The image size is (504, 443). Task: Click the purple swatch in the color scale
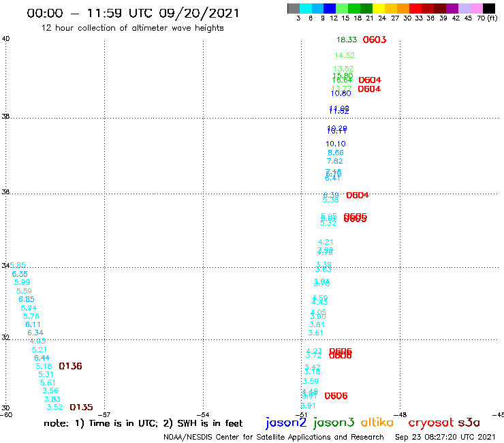click(x=452, y=8)
